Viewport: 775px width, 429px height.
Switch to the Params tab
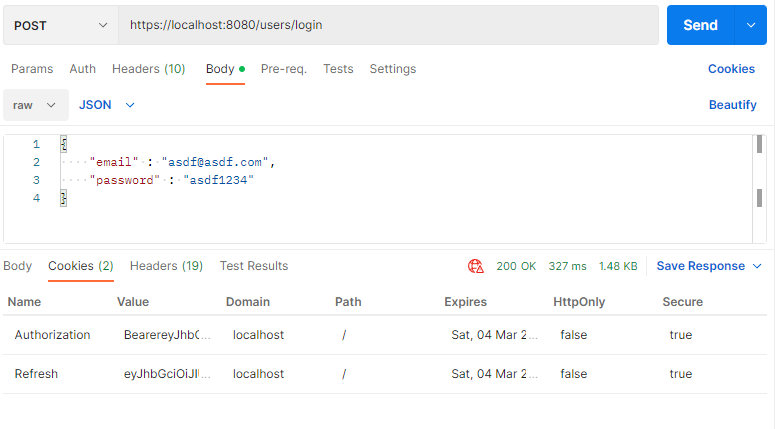tap(32, 69)
